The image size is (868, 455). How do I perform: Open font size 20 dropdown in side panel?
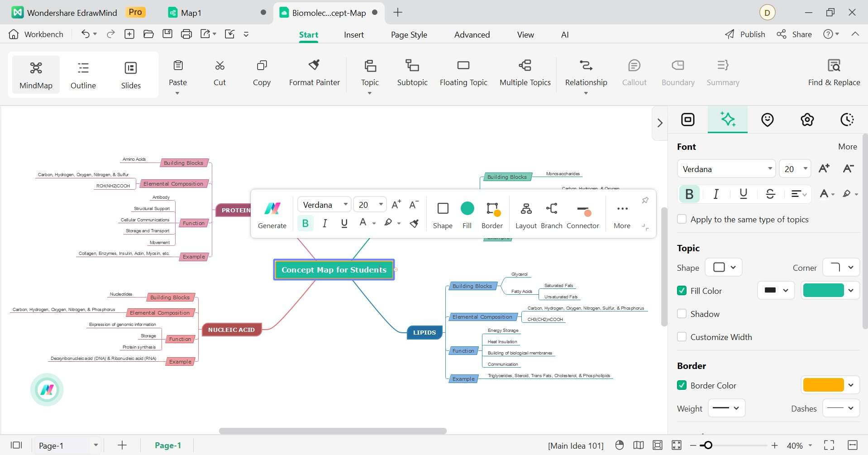795,169
